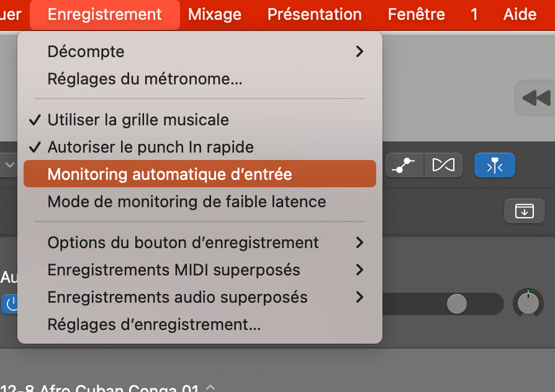The image size is (555, 392).
Task: Click the download-tray icon button
Action: point(524,212)
